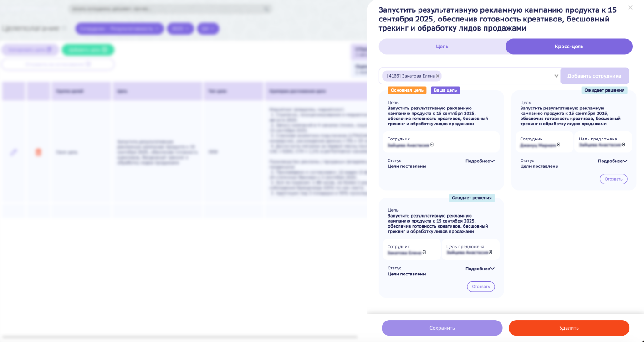644x342 pixels.
Task: Open the employee selector dropdown arrow
Action: click(x=556, y=76)
